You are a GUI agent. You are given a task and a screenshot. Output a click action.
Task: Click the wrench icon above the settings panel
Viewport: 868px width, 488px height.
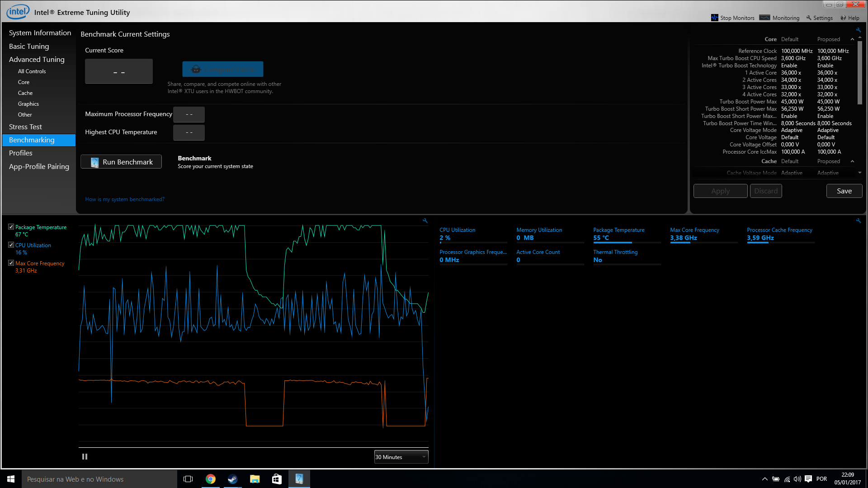click(858, 30)
